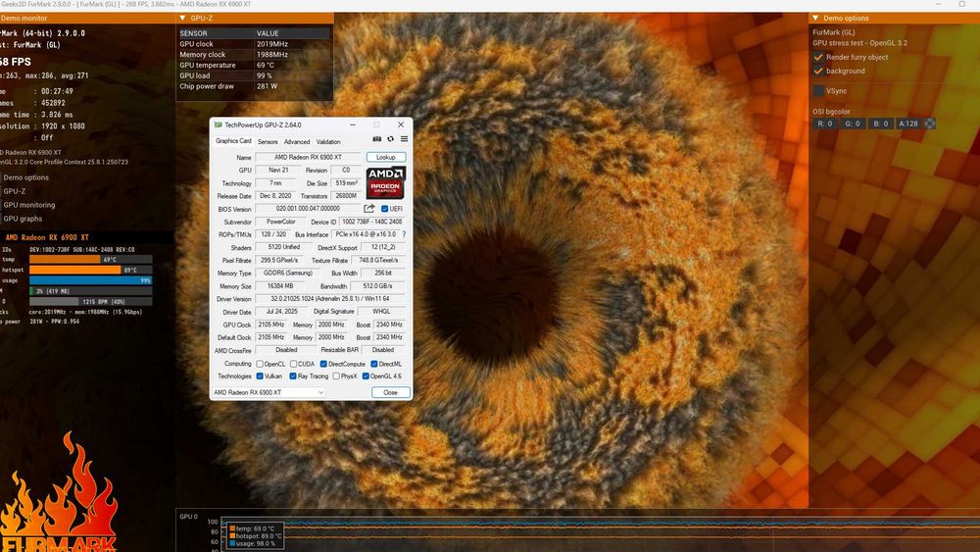Expand GPU graphs in the left list
This screenshot has width=980, height=552.
point(23,219)
